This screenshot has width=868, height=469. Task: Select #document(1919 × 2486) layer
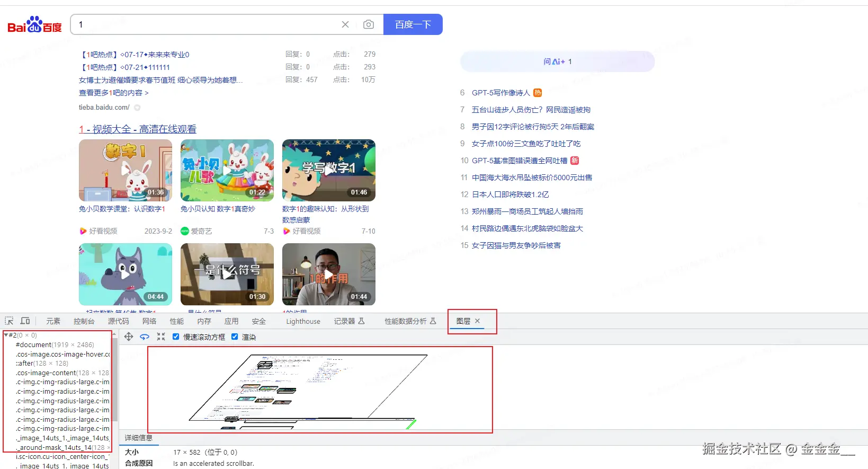[x=55, y=344]
